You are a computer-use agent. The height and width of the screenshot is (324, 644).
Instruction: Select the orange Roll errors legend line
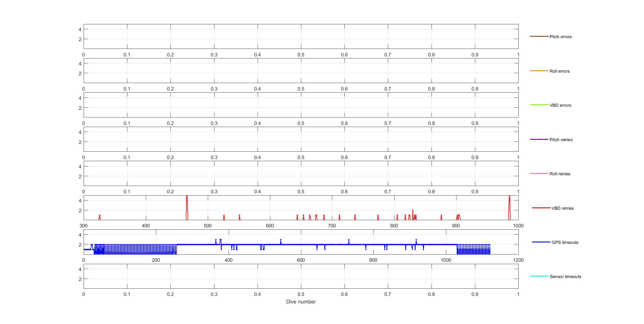[x=539, y=71]
